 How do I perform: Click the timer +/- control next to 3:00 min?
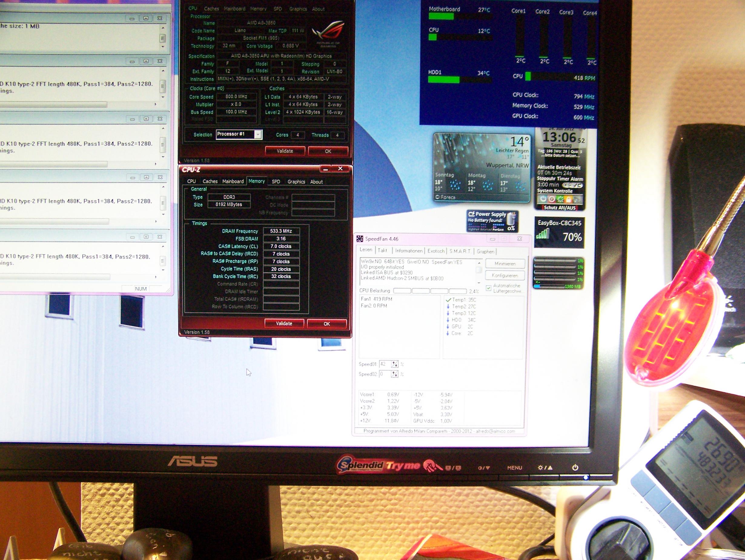572,185
